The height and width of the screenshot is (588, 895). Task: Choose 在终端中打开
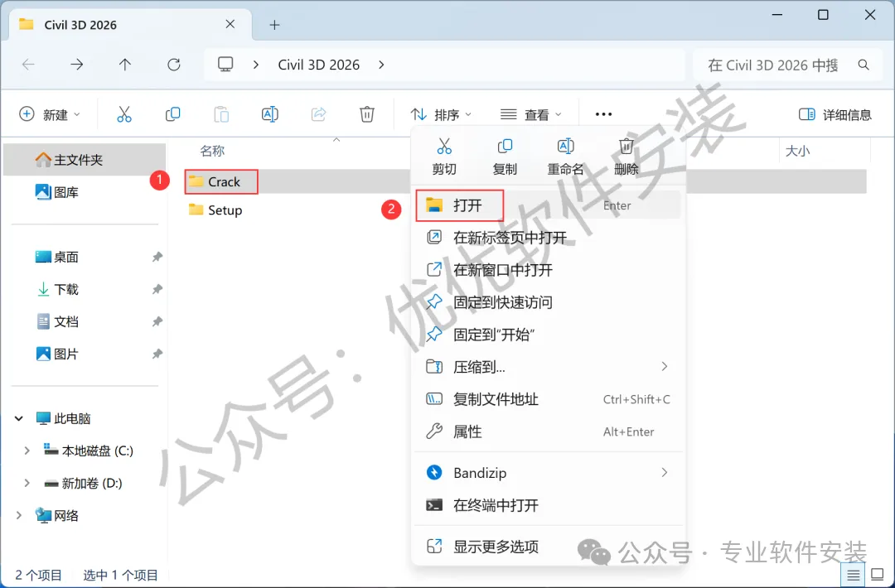click(x=548, y=504)
